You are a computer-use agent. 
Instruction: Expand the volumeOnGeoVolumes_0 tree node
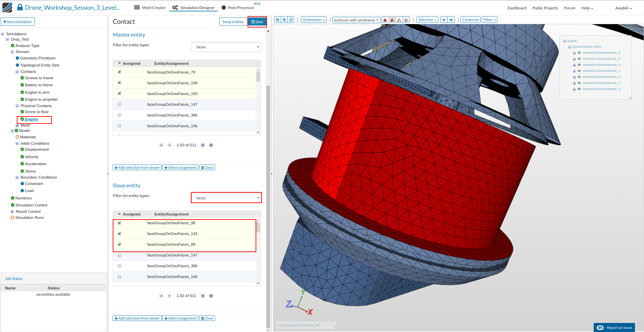coord(574,65)
